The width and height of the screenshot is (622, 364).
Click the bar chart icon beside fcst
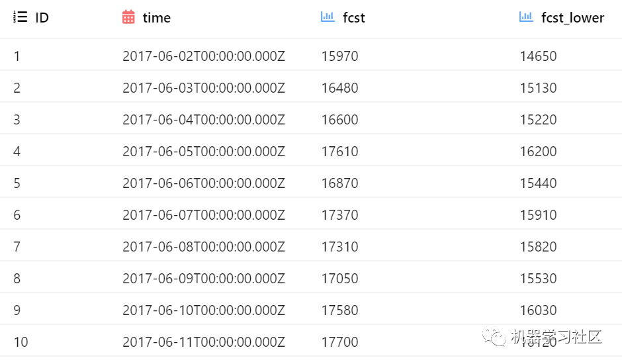point(328,18)
